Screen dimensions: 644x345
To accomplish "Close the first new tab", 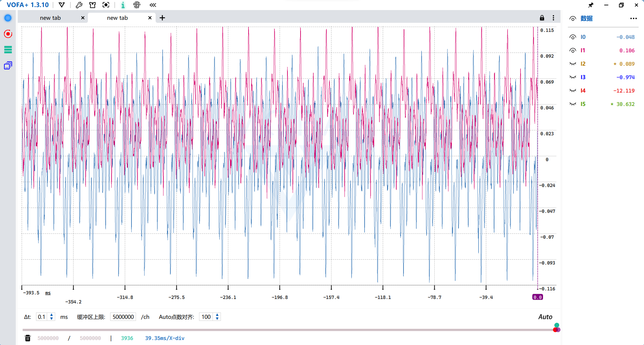I will pos(83,18).
